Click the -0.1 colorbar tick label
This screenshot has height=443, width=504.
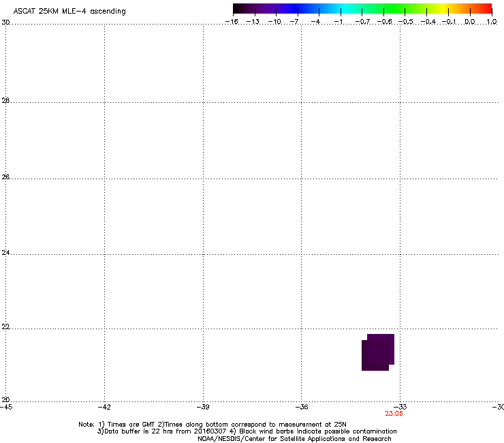point(449,22)
